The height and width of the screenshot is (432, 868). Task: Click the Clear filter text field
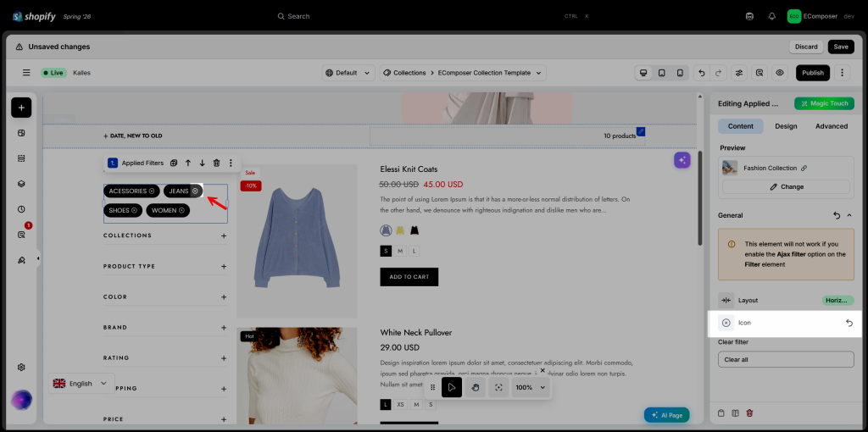click(786, 359)
